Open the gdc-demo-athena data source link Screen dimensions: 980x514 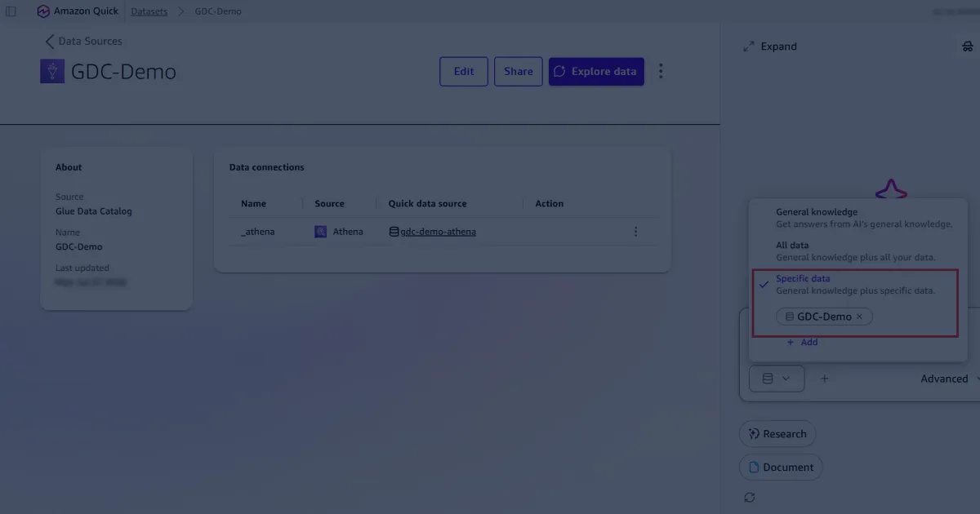pyautogui.click(x=438, y=232)
